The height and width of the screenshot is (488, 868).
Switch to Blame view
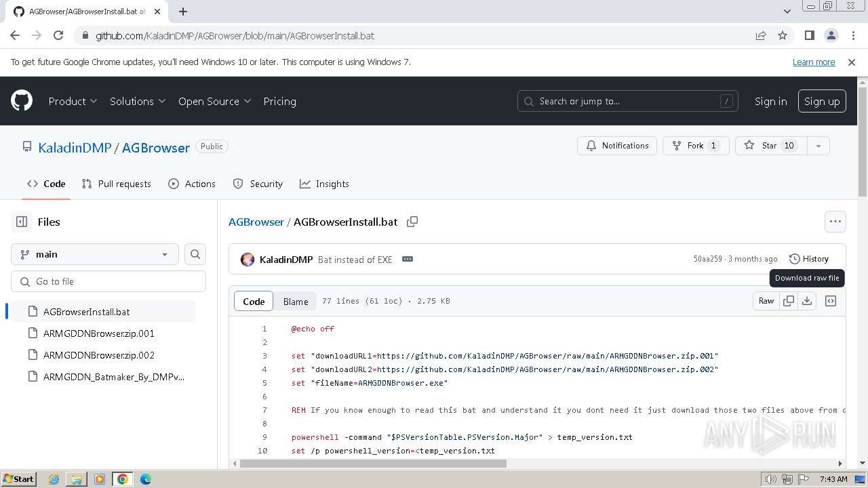tap(296, 302)
